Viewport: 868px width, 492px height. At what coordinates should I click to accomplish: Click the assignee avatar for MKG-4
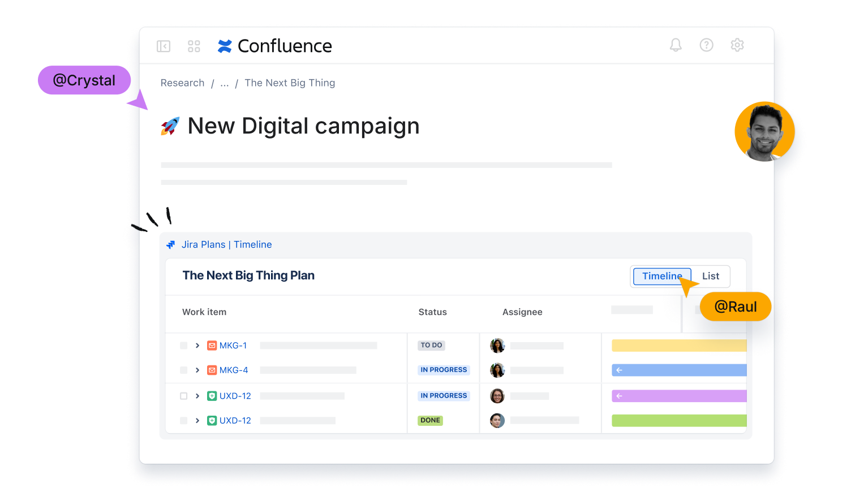point(497,370)
